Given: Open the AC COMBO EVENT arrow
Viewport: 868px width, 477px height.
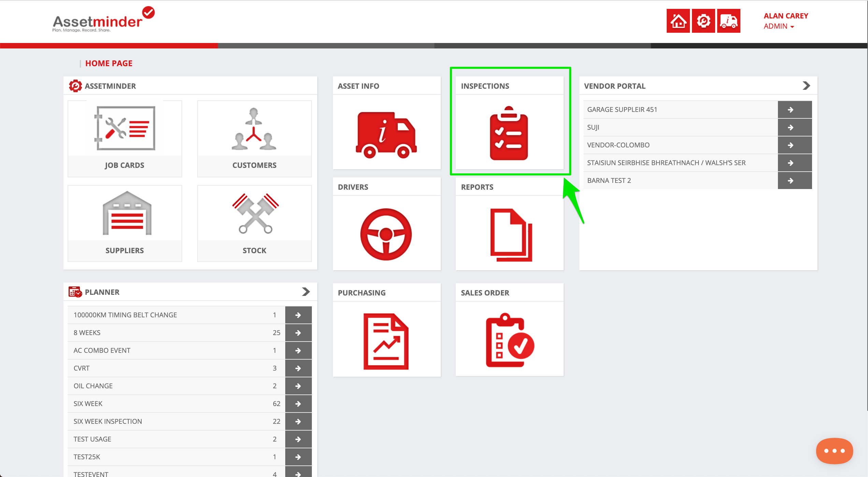Looking at the screenshot, I should point(298,350).
